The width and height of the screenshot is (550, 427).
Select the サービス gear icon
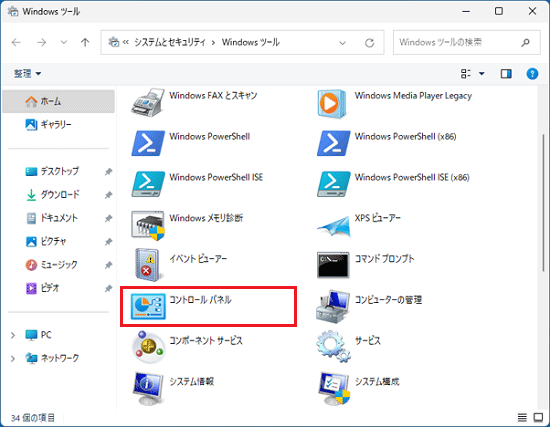pos(333,346)
